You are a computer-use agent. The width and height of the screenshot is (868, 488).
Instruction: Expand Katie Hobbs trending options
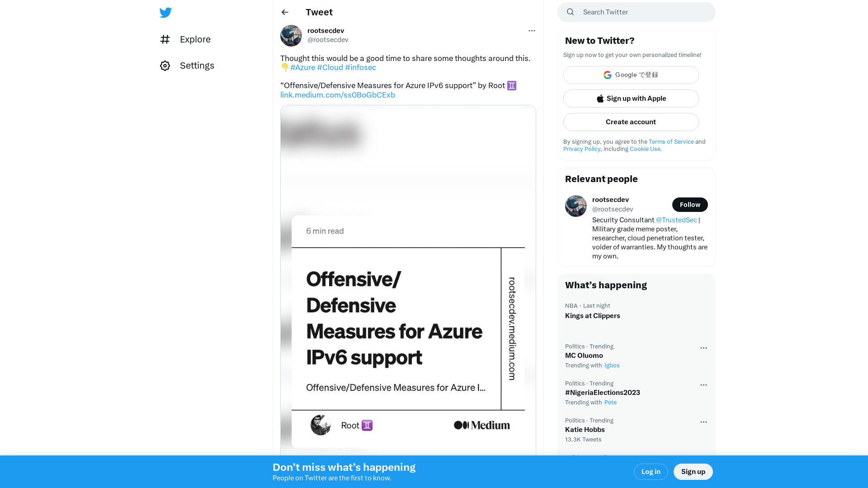pos(703,421)
